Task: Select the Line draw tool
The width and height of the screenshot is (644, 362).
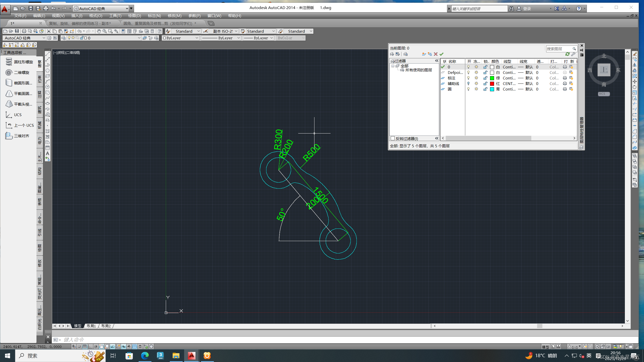Action: click(x=48, y=54)
